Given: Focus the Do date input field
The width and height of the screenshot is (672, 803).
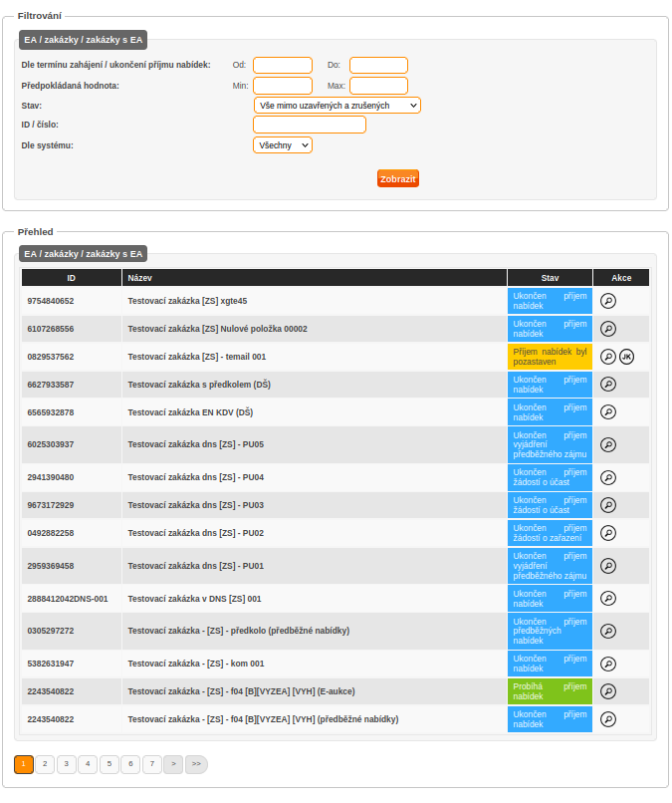Looking at the screenshot, I should pos(378,66).
